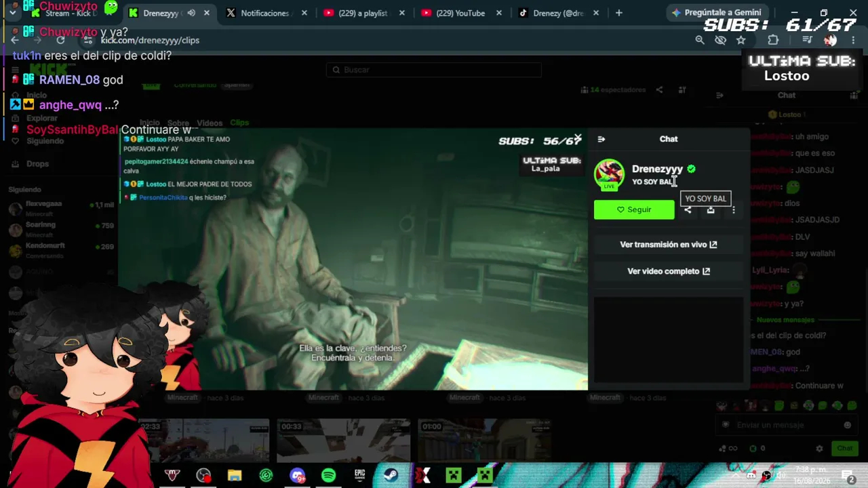
Task: Close the clip viewer with the X
Action: point(578,138)
